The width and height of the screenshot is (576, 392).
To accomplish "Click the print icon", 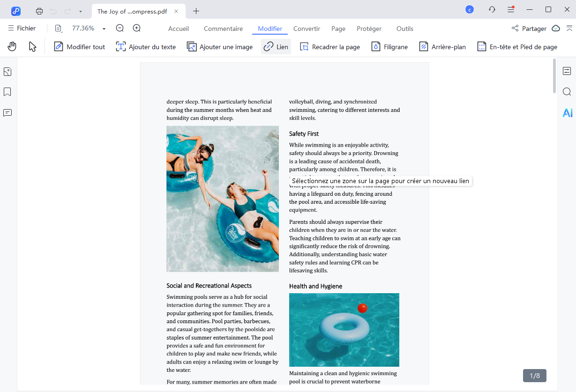I will click(39, 11).
